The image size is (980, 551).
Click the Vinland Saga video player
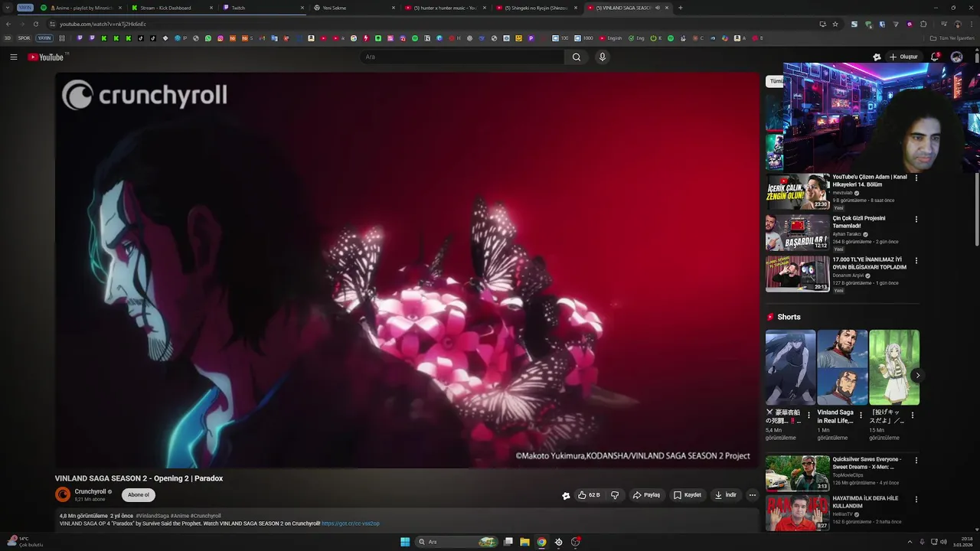coord(407,270)
